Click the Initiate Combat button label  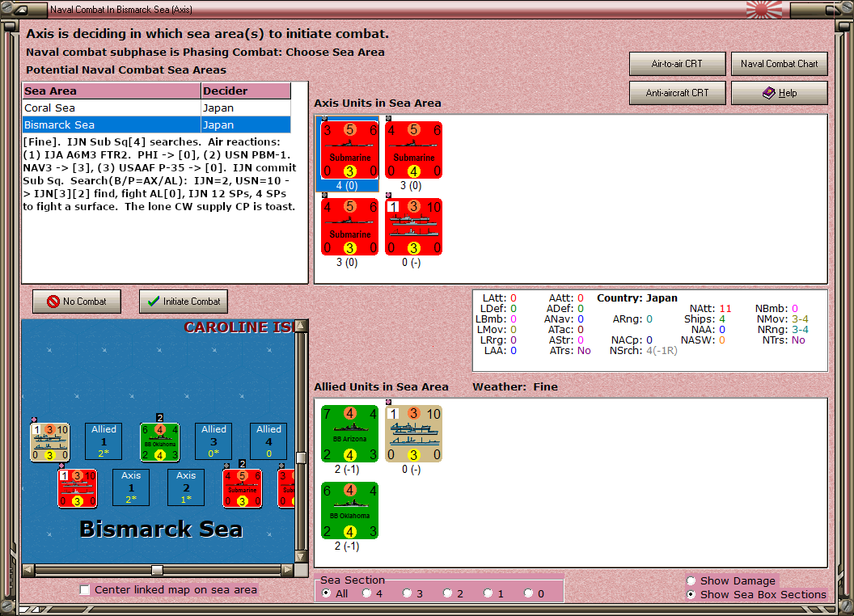pos(192,302)
